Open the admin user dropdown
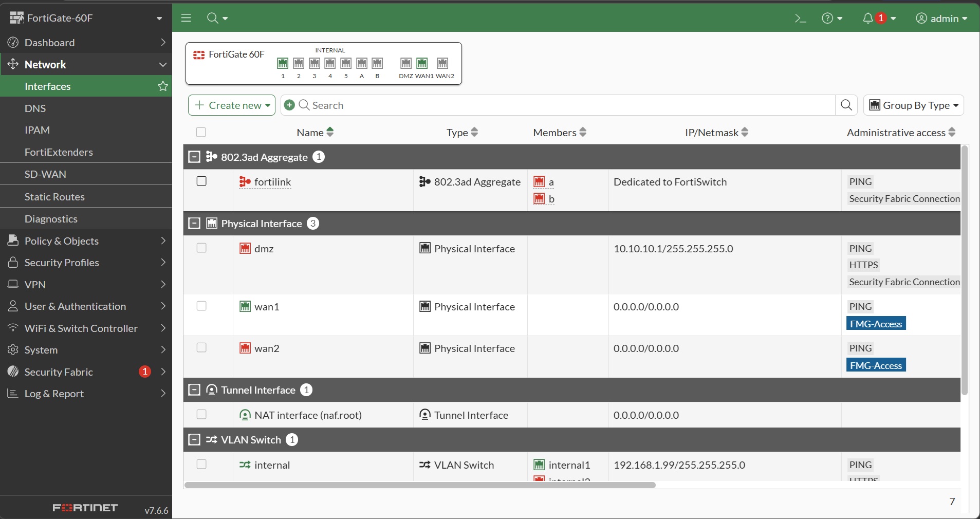Screen dimensions: 980x519 [x=941, y=18]
